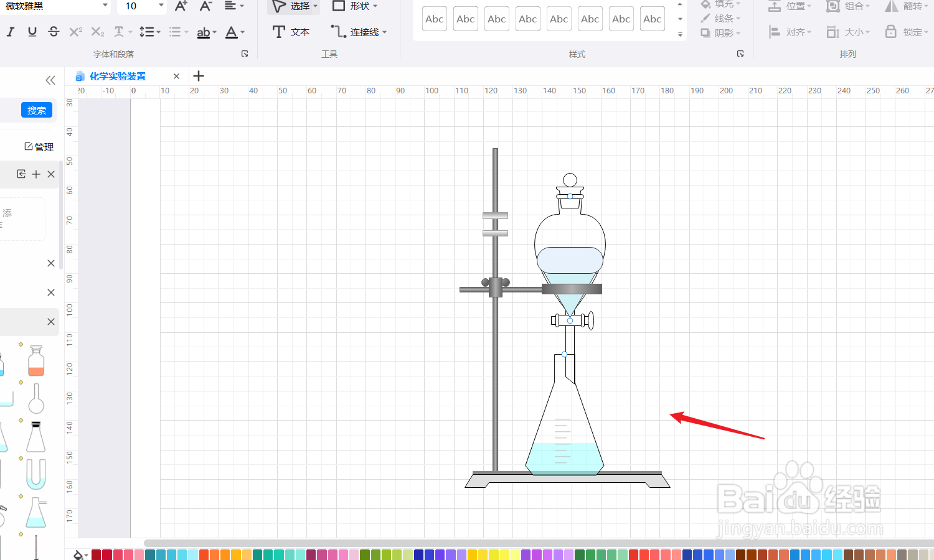Close the library section with header icons
Image resolution: width=934 pixels, height=560 pixels.
(51, 174)
